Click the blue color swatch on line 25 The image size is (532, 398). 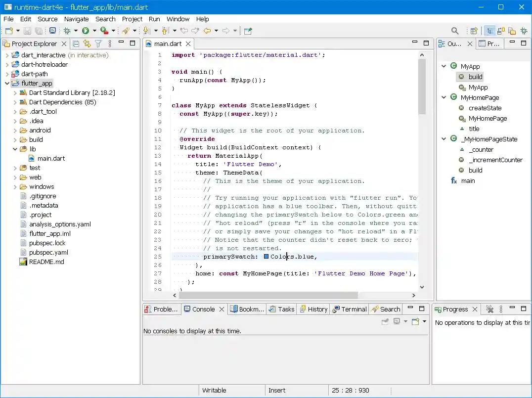(266, 257)
